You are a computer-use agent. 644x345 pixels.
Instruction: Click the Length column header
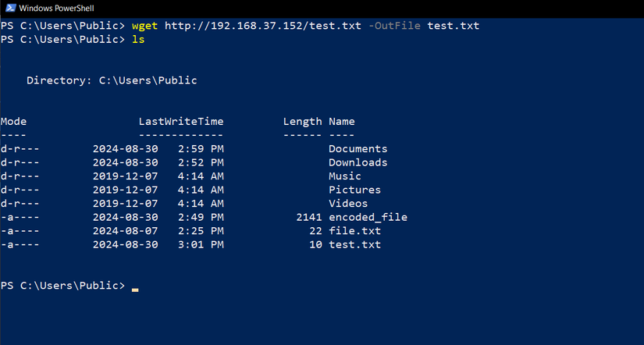302,121
